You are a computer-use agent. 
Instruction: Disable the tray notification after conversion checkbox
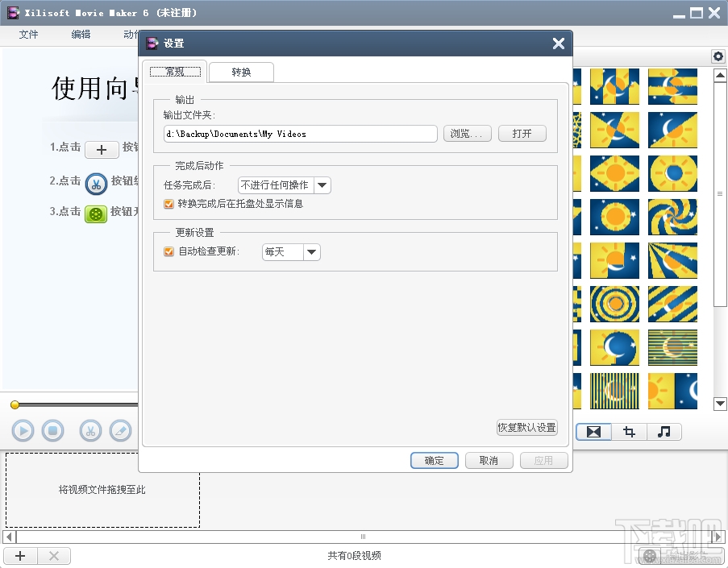(168, 205)
